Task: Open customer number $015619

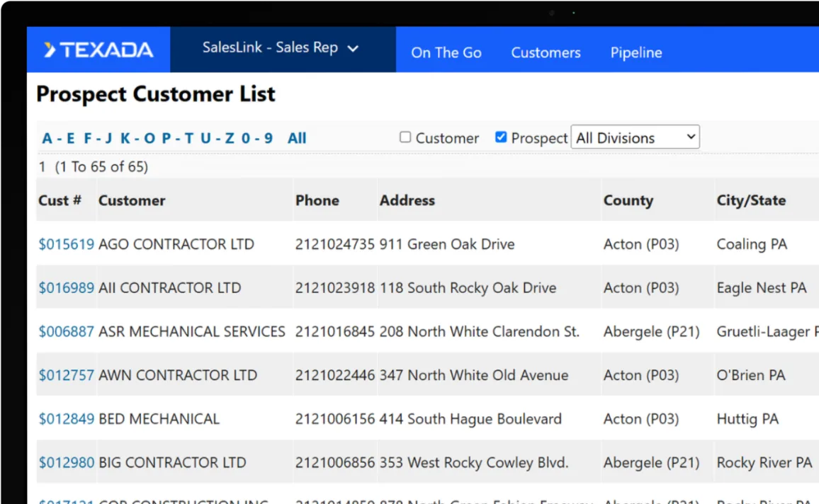Action: pyautogui.click(x=66, y=244)
